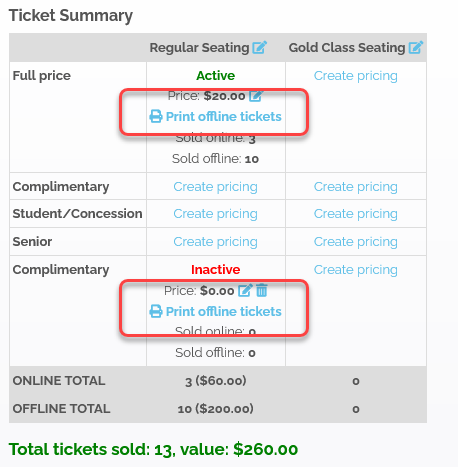Click the Total tickets sold summary text

point(153,449)
